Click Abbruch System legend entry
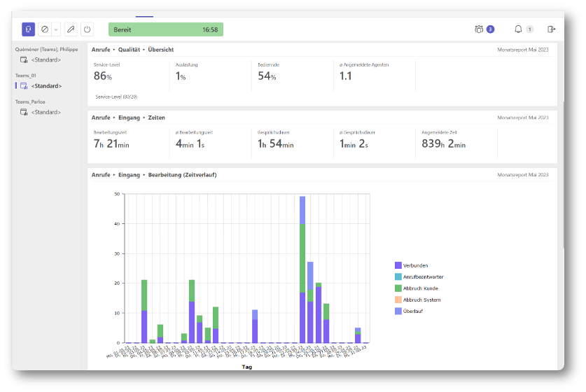The height and width of the screenshot is (392, 586). tap(417, 300)
